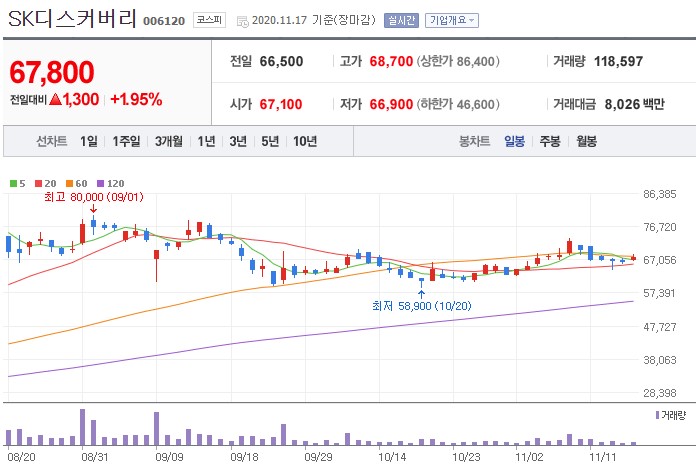Click the 코스피 market label
696x469 pixels.
209,20
